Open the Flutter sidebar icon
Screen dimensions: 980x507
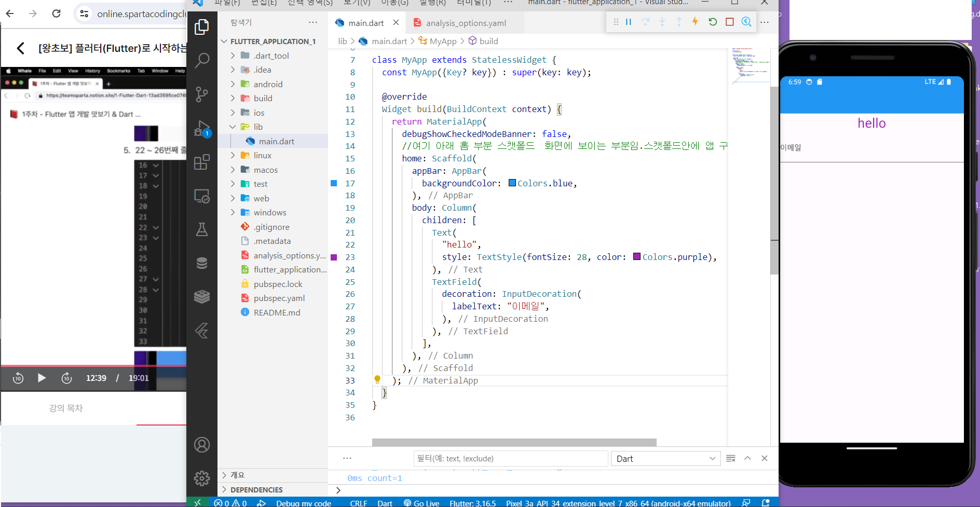[x=202, y=331]
